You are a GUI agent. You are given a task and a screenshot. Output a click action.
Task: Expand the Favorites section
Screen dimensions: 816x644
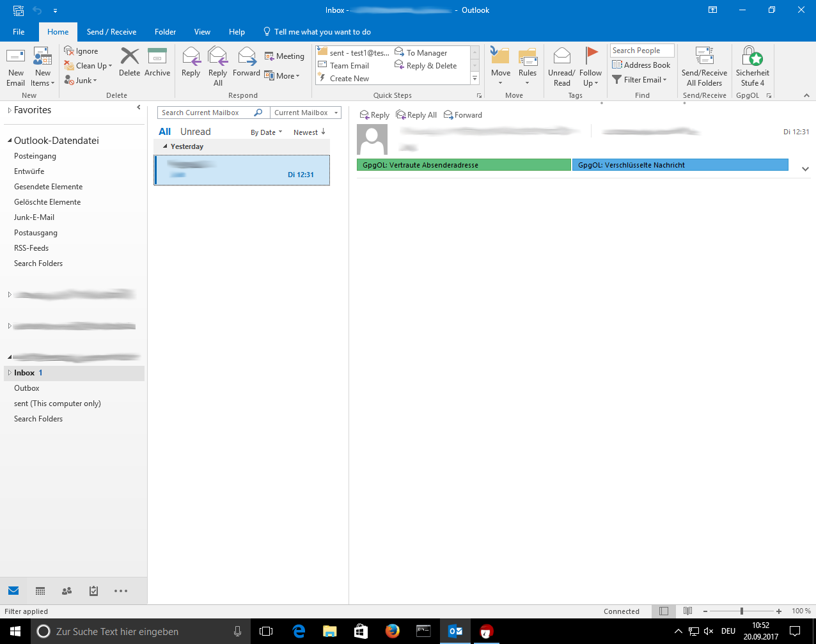tap(10, 110)
